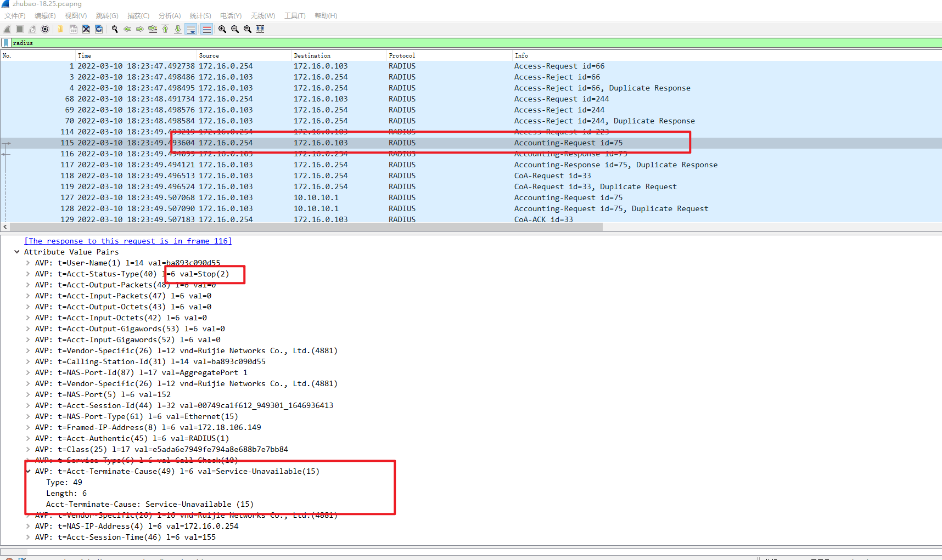Expand the Acct-Status-Type AVP node
The height and width of the screenshot is (560, 942).
coord(28,274)
